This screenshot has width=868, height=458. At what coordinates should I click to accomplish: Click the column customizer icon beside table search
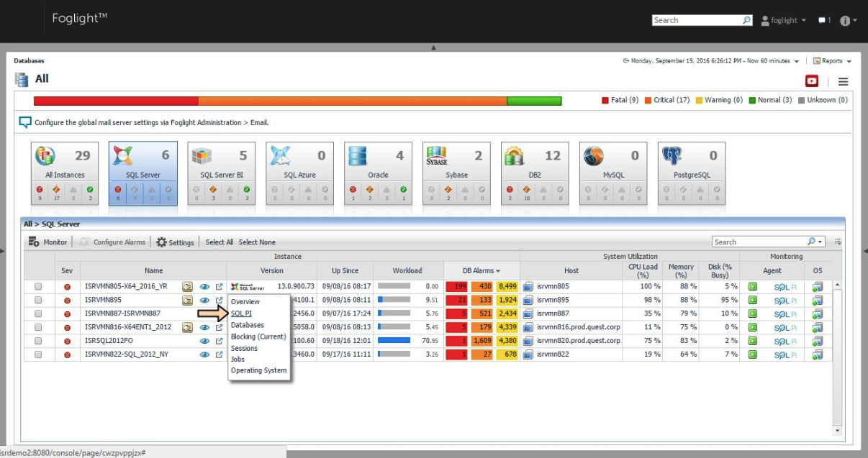coord(838,242)
